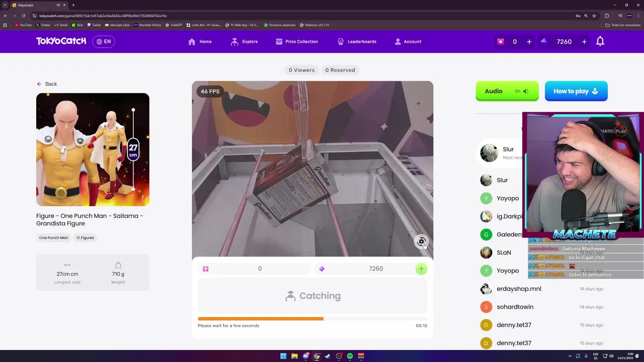Open Chrome from taskbar
The height and width of the screenshot is (362, 644).
click(316, 356)
